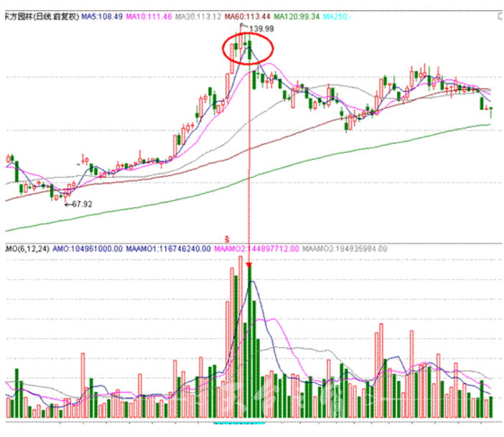Image resolution: width=504 pixels, height=437 pixels.
Task: Click the red S signal marker
Action: coord(228,239)
